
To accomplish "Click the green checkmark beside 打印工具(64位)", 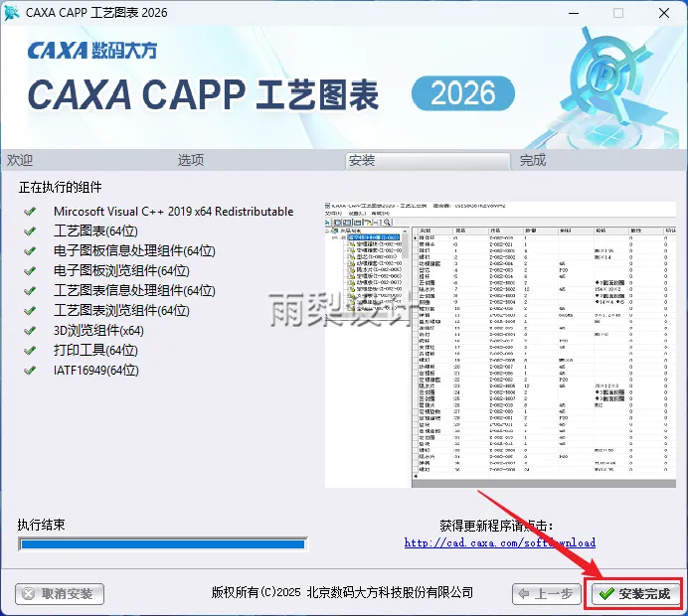I will click(x=30, y=351).
